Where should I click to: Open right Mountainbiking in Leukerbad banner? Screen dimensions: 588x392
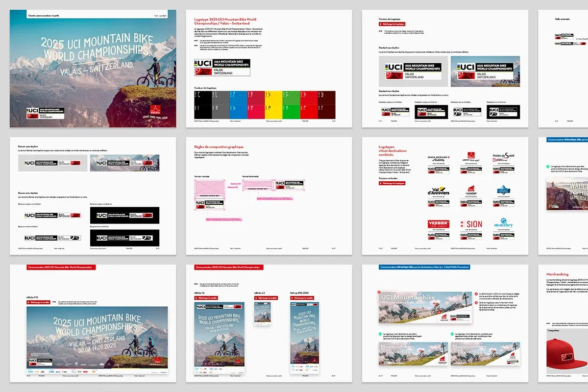click(x=485, y=354)
